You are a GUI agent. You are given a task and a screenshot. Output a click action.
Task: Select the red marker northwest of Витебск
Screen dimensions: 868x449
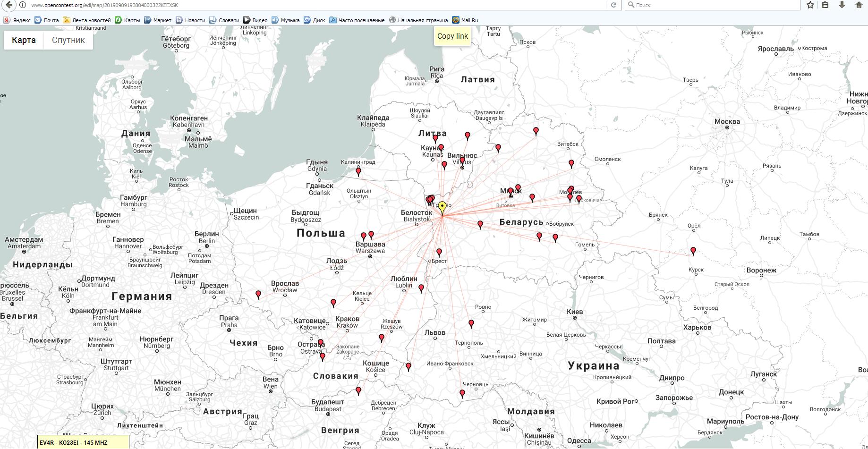(x=536, y=131)
